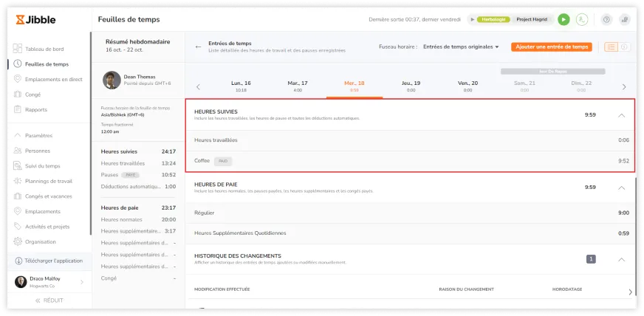Switch to list view toggle
The image size is (644, 316).
coord(611,47)
